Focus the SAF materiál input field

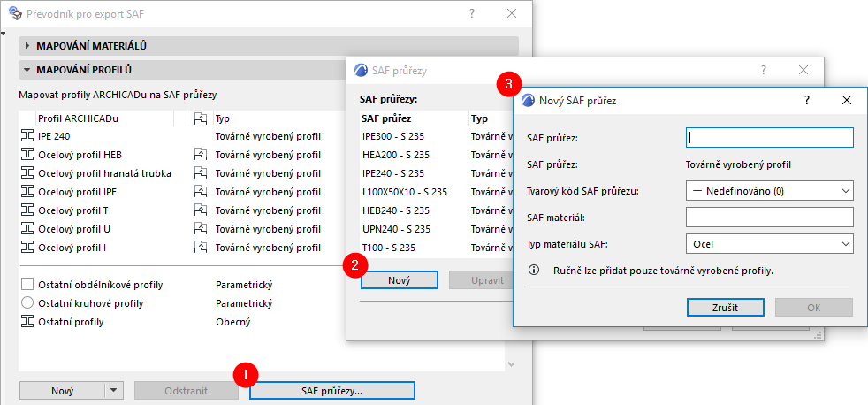pos(770,218)
